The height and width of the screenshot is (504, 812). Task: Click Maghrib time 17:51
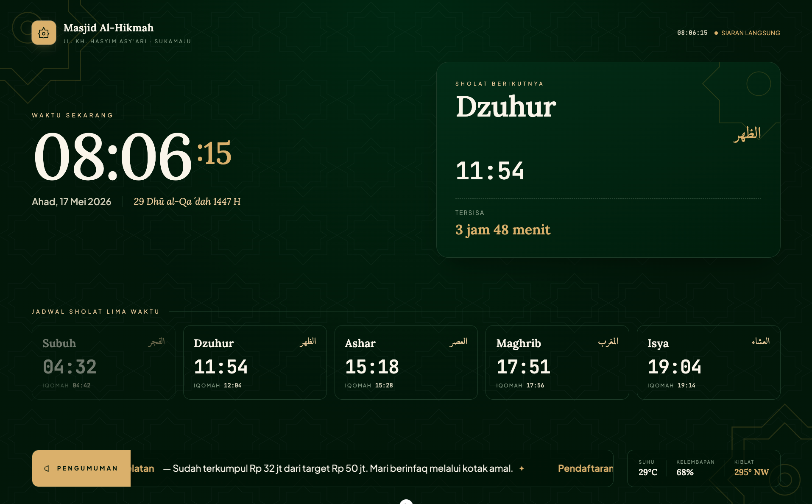tap(523, 367)
